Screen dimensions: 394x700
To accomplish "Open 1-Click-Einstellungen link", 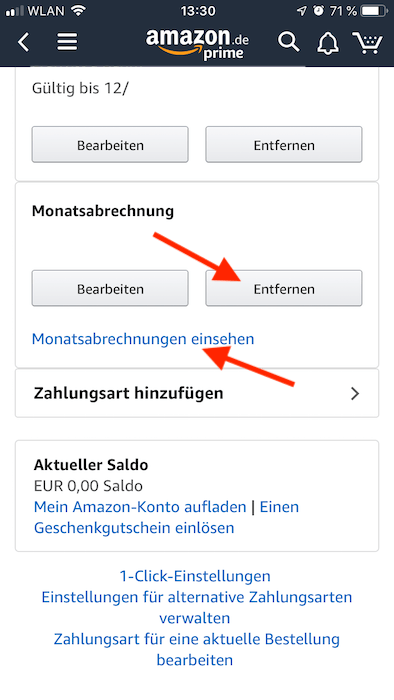I will click(195, 576).
